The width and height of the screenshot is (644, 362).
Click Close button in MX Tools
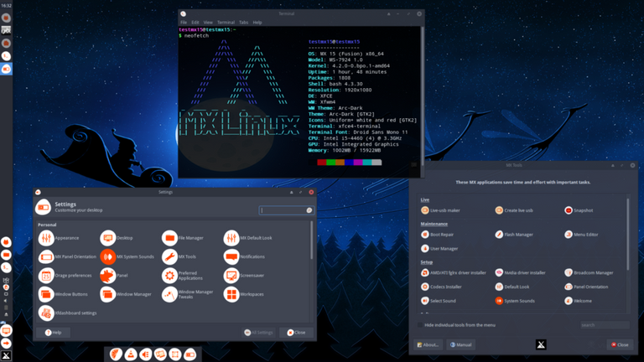(x=620, y=344)
